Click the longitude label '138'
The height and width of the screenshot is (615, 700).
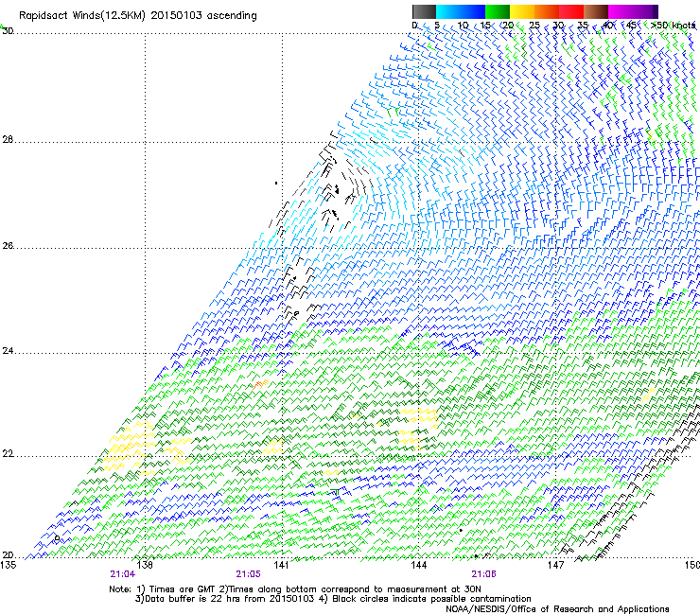coord(145,565)
